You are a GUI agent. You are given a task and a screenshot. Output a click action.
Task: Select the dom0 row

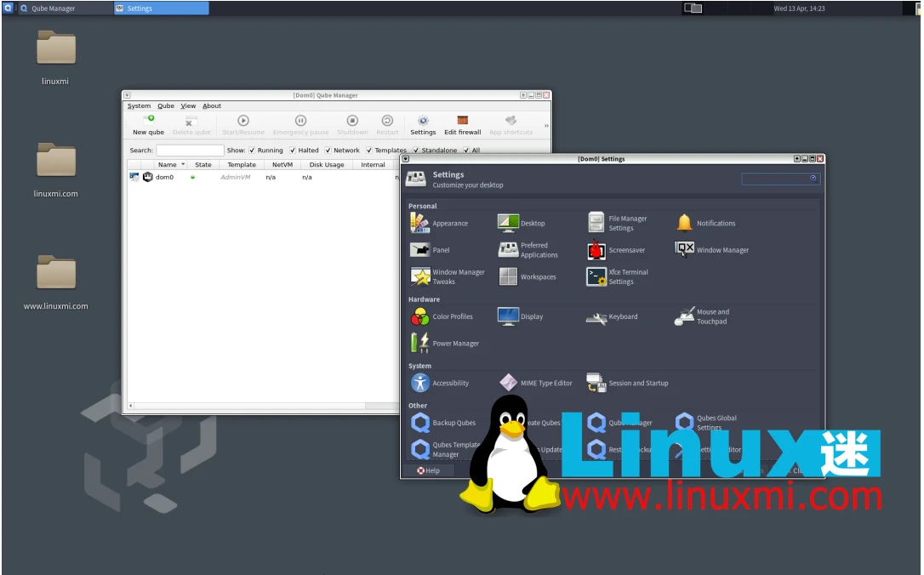[263, 177]
